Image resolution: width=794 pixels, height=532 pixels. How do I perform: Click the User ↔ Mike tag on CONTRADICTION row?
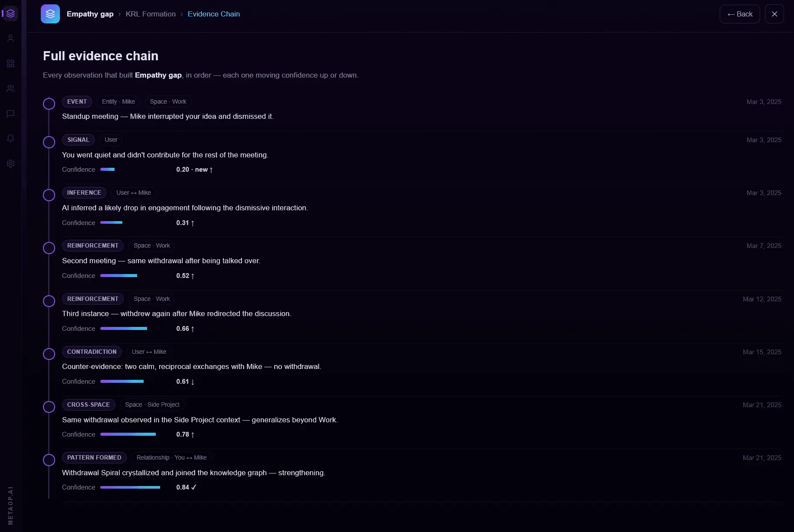tap(149, 352)
